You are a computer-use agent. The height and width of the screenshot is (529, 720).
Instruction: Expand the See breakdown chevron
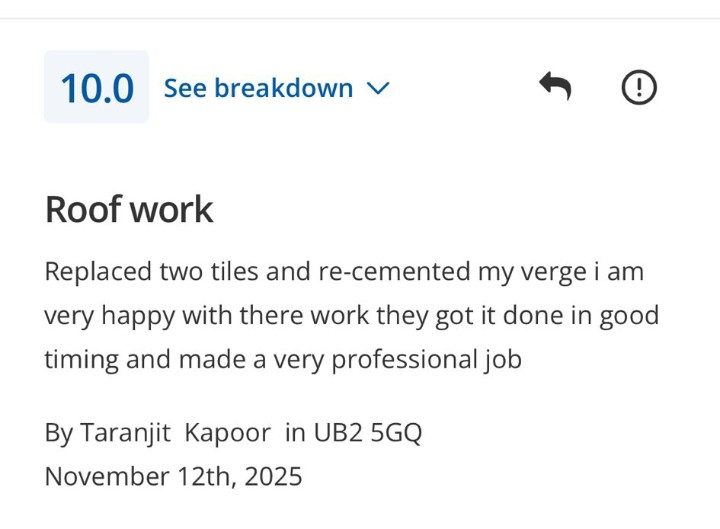point(377,88)
